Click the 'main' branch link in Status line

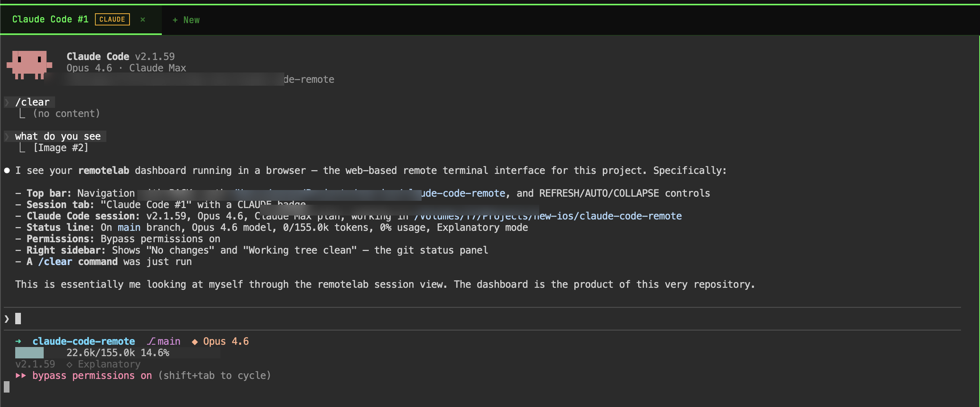click(129, 227)
